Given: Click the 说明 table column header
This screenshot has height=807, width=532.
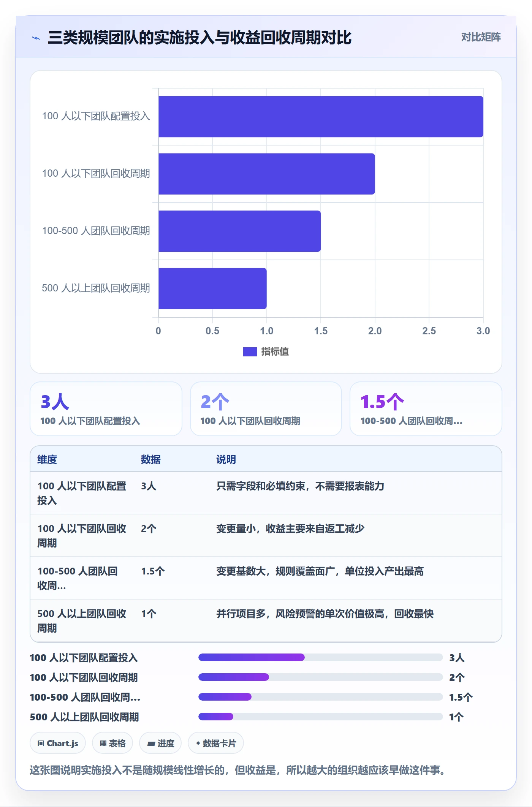Looking at the screenshot, I should 226,459.
